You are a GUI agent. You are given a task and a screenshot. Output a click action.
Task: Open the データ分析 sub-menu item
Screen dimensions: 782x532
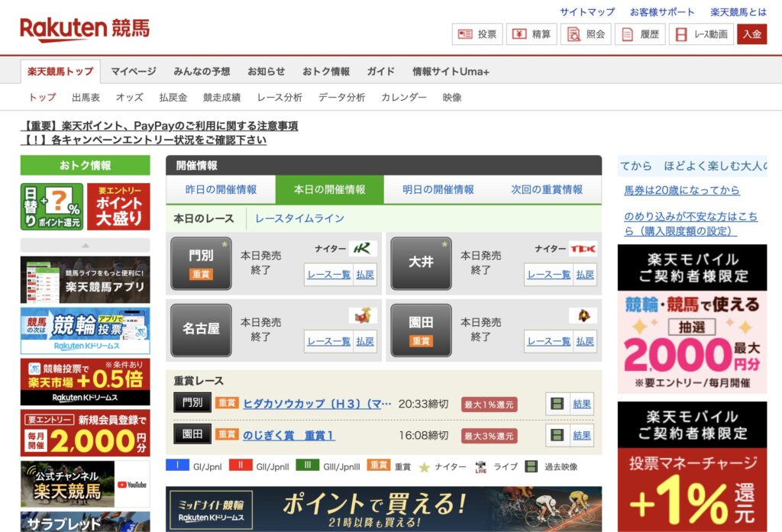point(341,97)
